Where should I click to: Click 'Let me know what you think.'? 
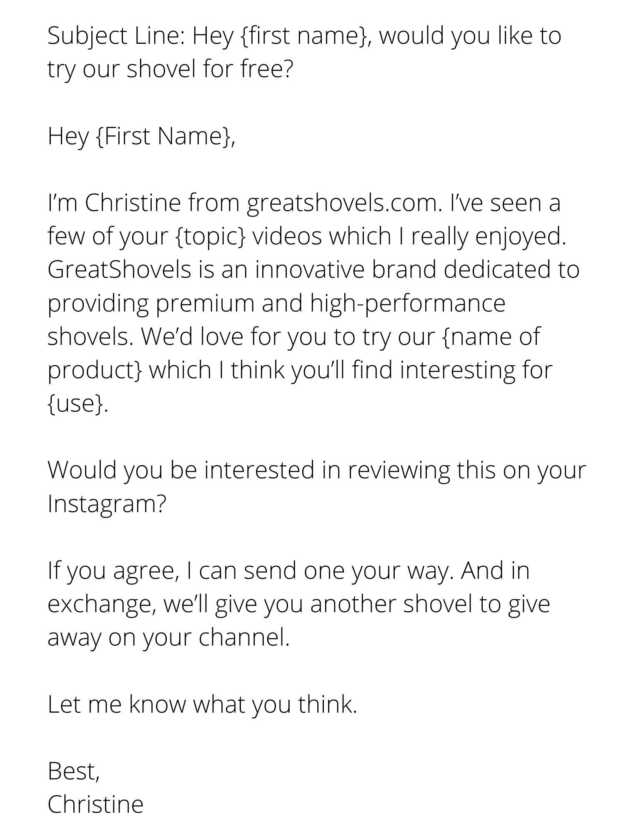pos(203,705)
